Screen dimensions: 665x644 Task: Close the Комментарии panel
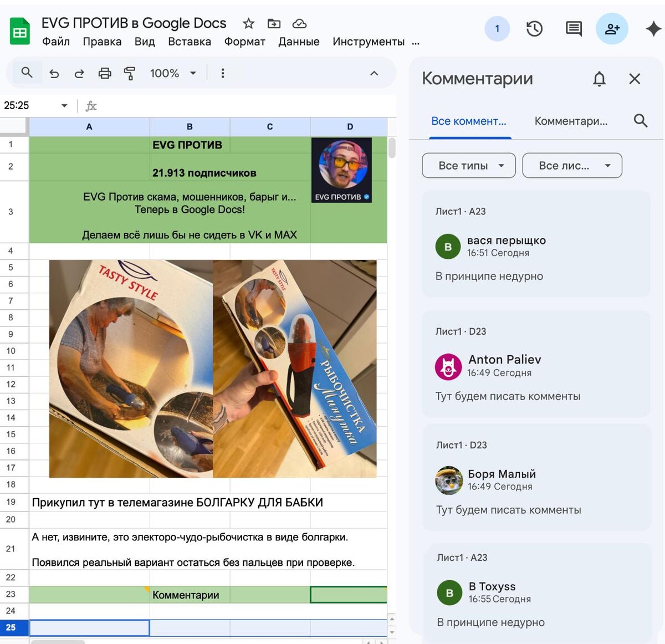(635, 79)
